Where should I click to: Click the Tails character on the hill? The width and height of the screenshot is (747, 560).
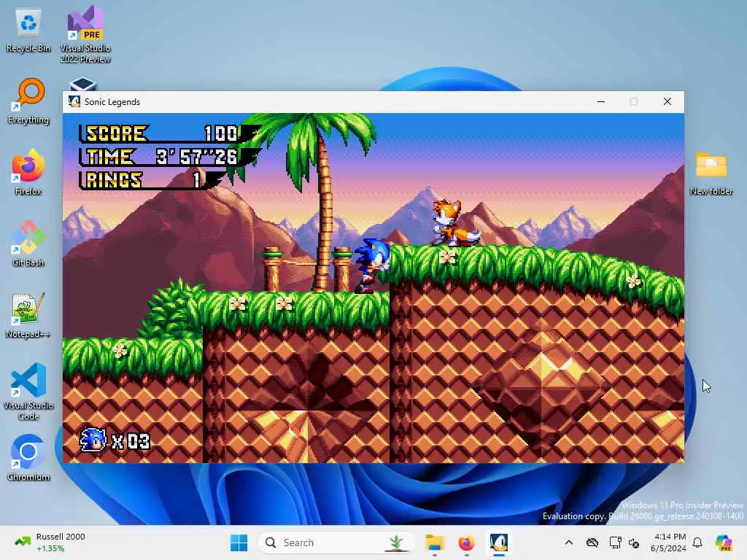click(x=455, y=222)
